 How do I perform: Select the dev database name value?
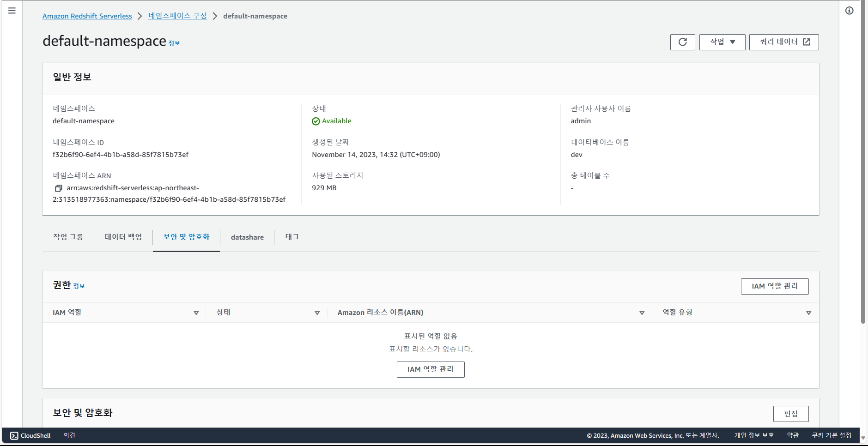click(577, 155)
